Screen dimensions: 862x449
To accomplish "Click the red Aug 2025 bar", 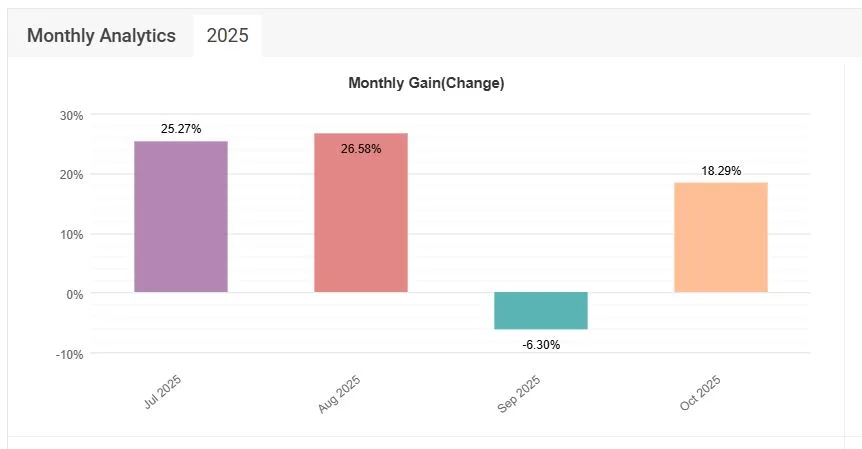I will click(361, 212).
